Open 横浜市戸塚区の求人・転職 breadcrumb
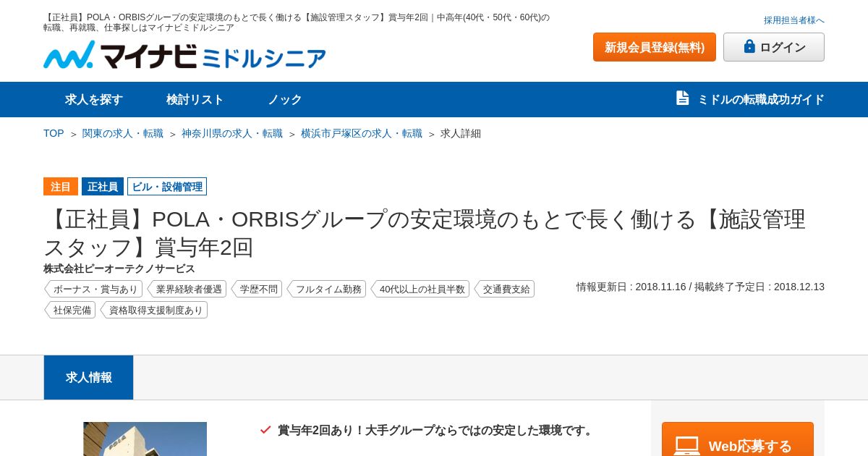Viewport: 868px width, 456px height. 362,133
